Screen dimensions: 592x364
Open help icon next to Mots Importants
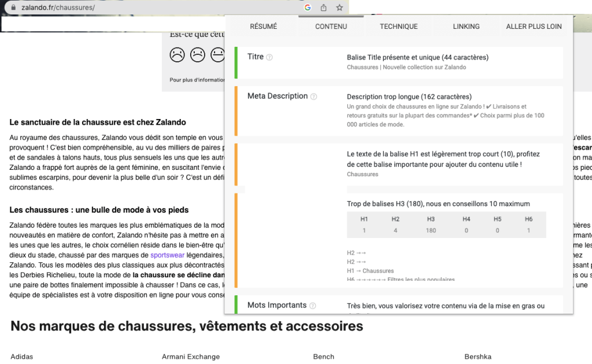312,306
